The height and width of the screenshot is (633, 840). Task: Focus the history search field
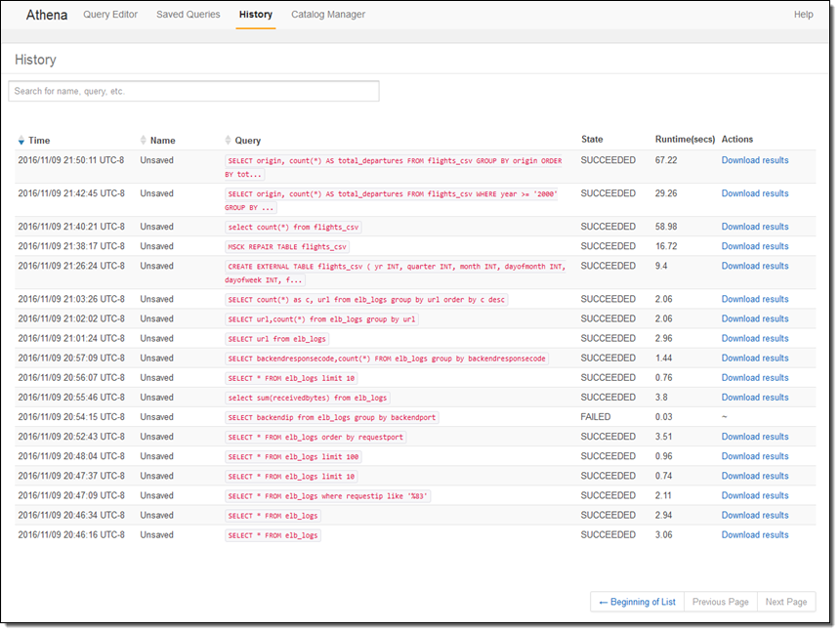[193, 91]
